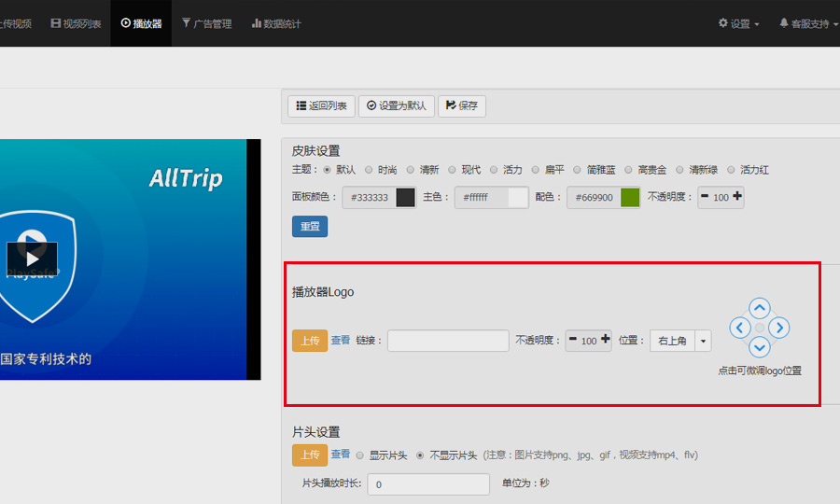The width and height of the screenshot is (840, 504).
Task: Open the 客服支持 dropdown menu
Action: pos(808,23)
